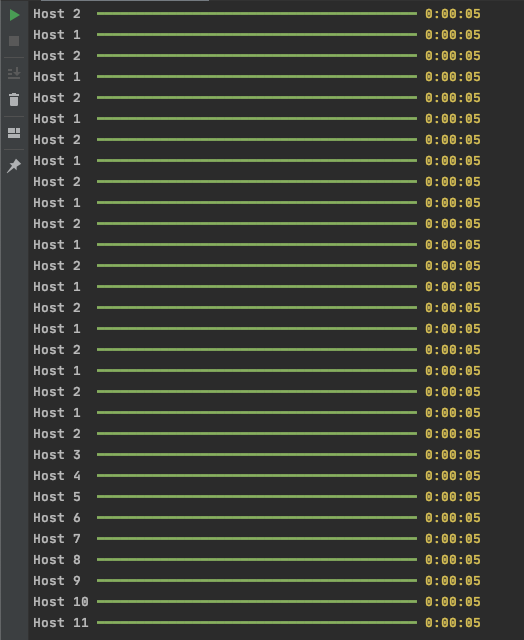The height and width of the screenshot is (640, 524).
Task: Click the Restore Layout icon
Action: (x=14, y=133)
